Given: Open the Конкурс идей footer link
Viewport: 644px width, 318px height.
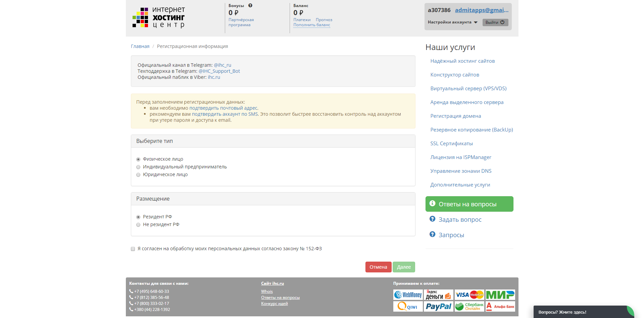Looking at the screenshot, I should [274, 304].
